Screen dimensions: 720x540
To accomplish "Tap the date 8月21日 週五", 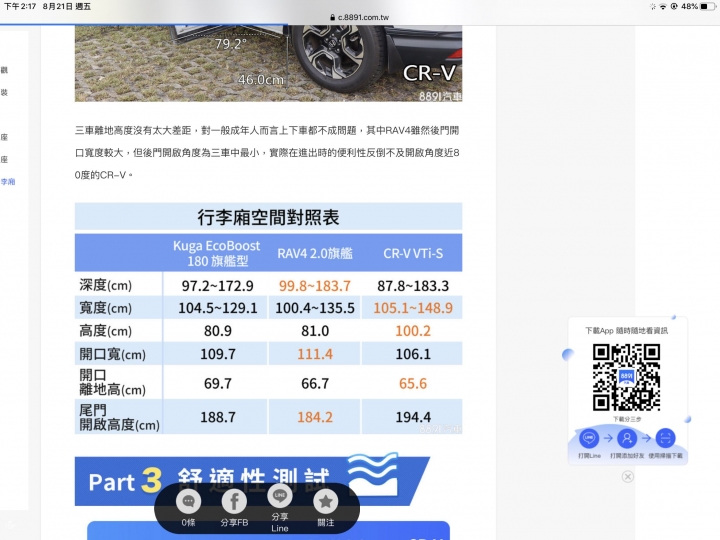I will 67,6.
